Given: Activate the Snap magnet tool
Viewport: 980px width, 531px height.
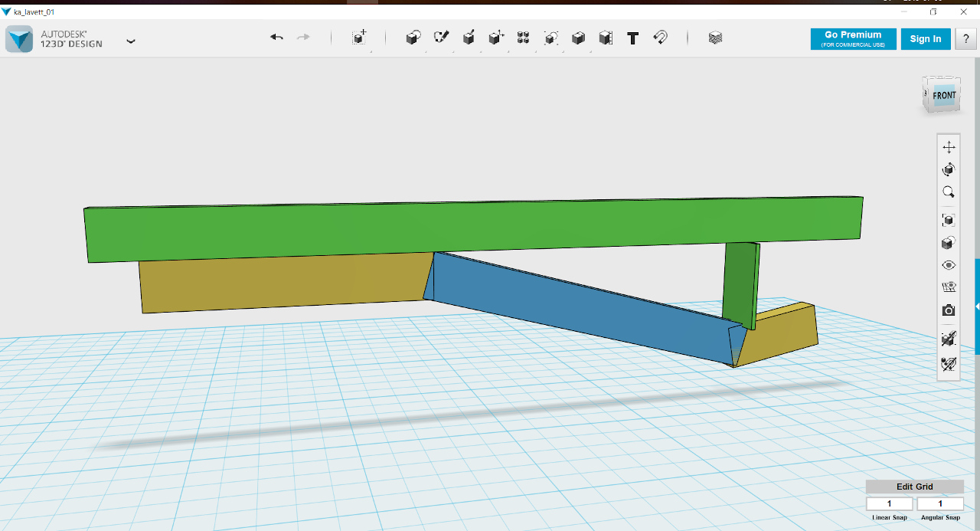Looking at the screenshot, I should (x=660, y=38).
